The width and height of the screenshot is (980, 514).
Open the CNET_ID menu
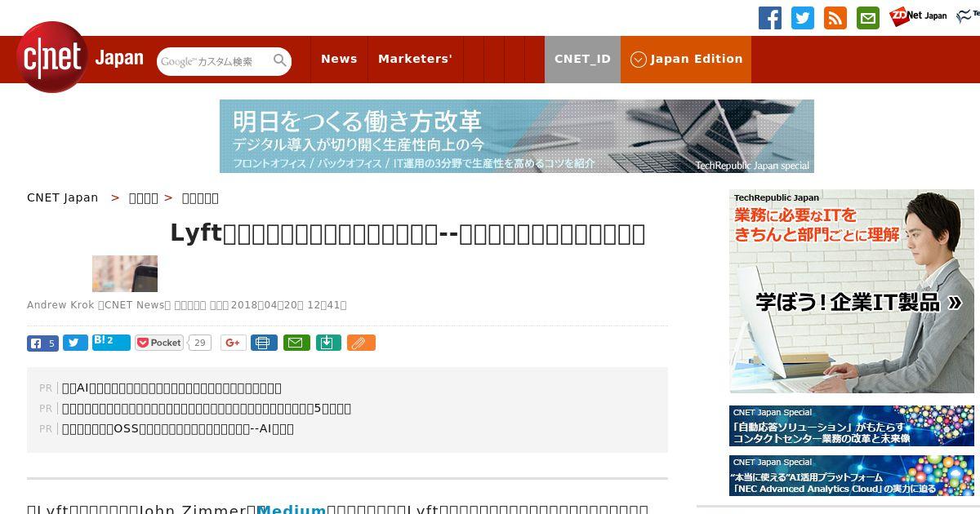point(582,60)
